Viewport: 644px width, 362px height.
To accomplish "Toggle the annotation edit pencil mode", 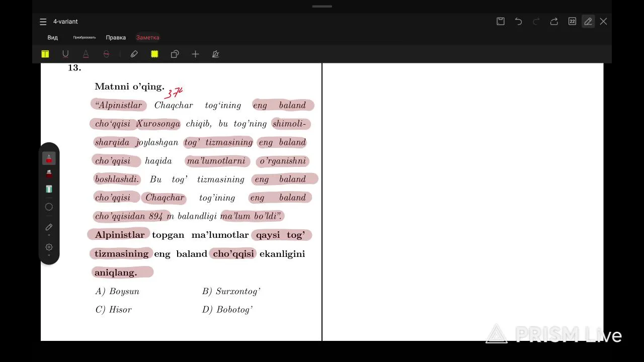I will [588, 21].
